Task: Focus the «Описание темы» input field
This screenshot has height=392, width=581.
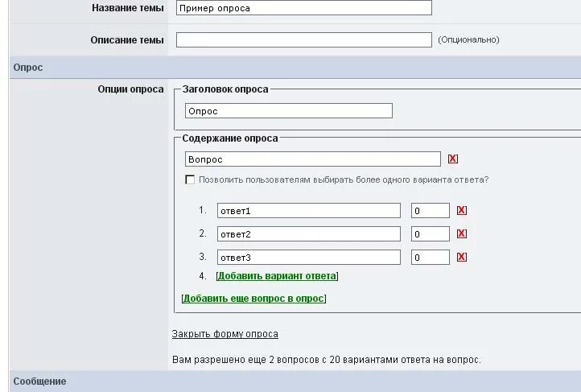Action: click(x=304, y=40)
